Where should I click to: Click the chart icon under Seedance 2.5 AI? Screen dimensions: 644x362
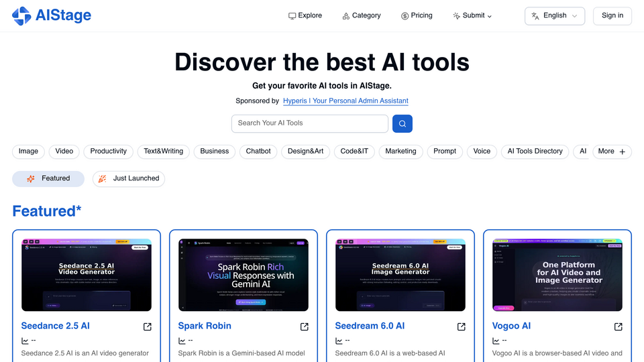coord(25,341)
